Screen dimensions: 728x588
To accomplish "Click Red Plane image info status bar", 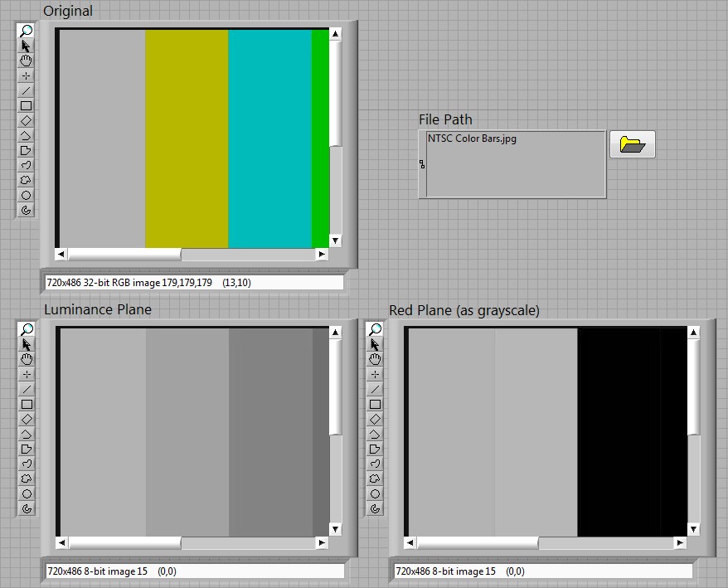I will pyautogui.click(x=543, y=571).
